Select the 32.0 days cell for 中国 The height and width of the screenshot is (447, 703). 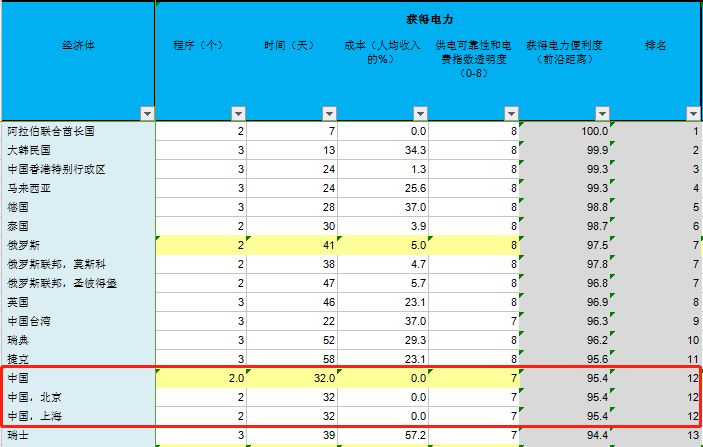(x=292, y=378)
